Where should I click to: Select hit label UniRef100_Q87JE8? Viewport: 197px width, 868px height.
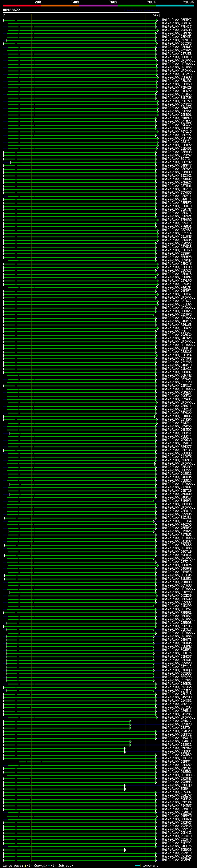point(176,54)
